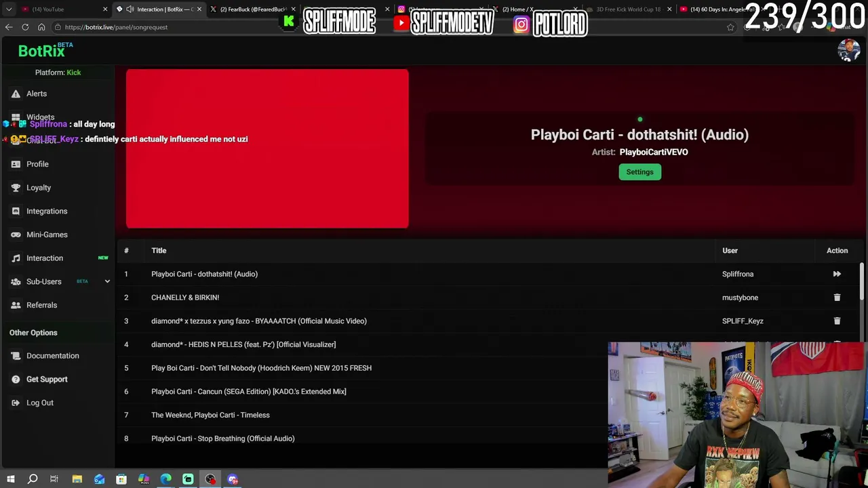868x488 pixels.
Task: Click the Loyalty trophy icon
Action: pos(16,188)
